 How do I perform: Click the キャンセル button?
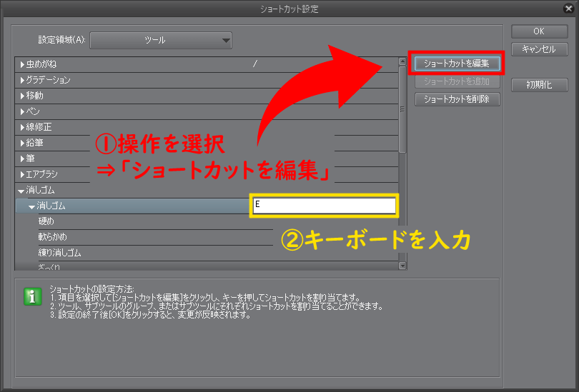pyautogui.click(x=539, y=49)
